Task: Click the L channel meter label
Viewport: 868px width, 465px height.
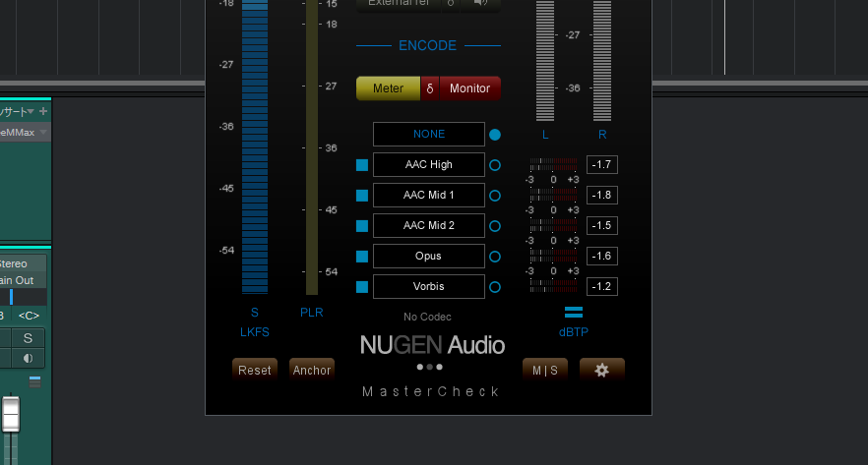Action: pos(545,135)
